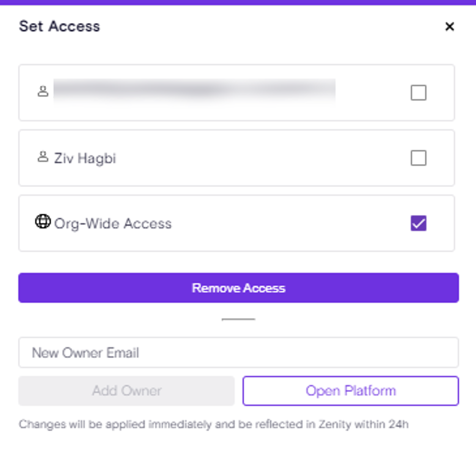Viewport: 476px width, 449px height.
Task: Uncheck the Org-Wide Access checkbox
Action: 418,223
